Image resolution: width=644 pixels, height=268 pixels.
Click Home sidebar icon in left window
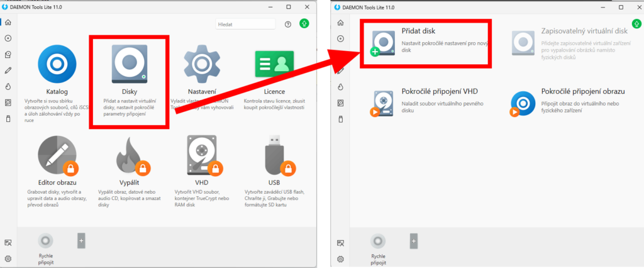click(x=8, y=22)
